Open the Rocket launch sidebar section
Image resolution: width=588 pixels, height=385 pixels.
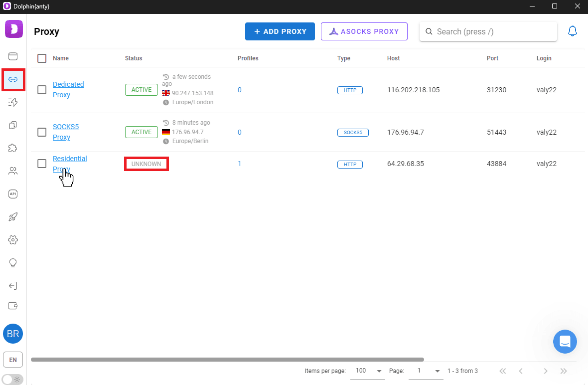click(x=13, y=217)
